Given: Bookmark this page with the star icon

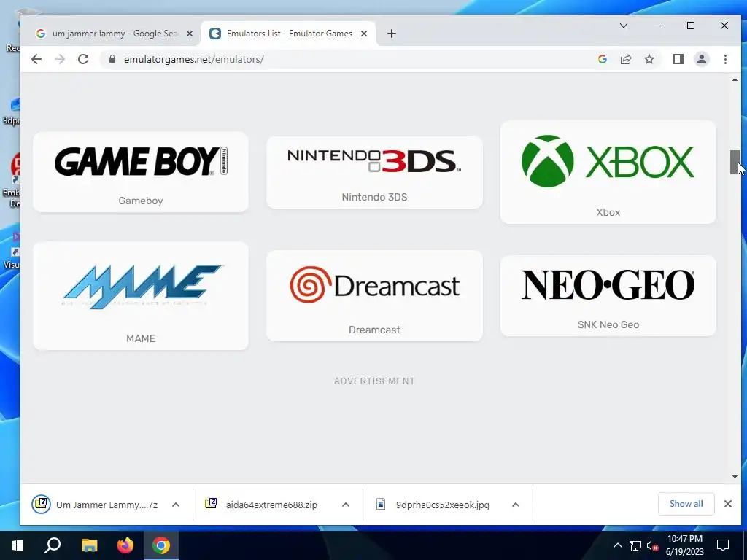Looking at the screenshot, I should (x=649, y=59).
